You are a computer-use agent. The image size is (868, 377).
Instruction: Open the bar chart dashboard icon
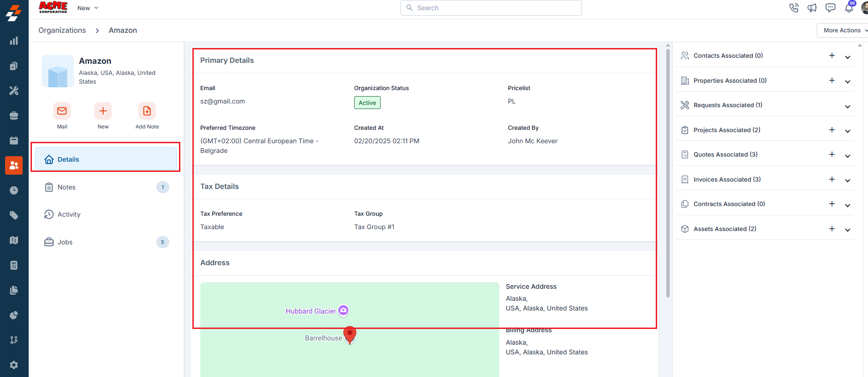pyautogui.click(x=14, y=41)
